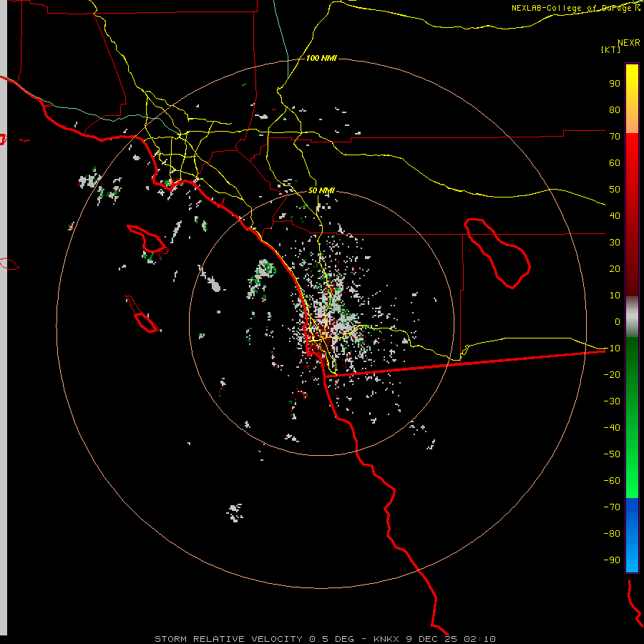Click the 30 value on the velocity scale
The height and width of the screenshot is (644, 644).
(615, 243)
